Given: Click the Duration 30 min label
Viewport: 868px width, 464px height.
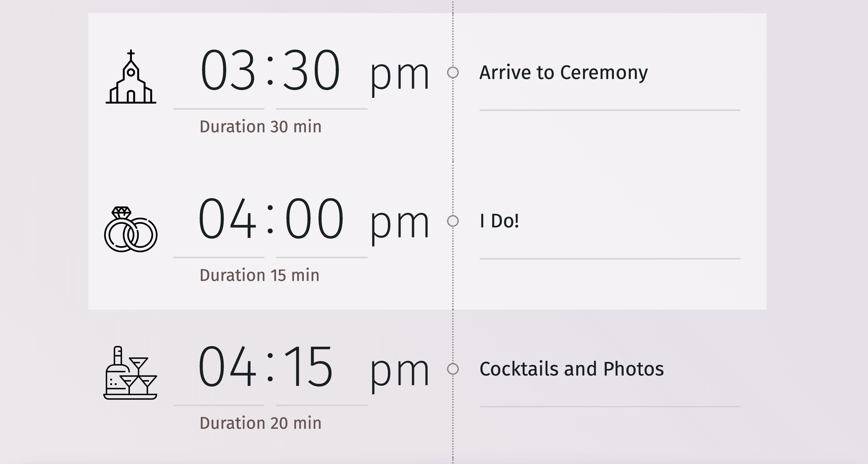Looking at the screenshot, I should (x=261, y=127).
